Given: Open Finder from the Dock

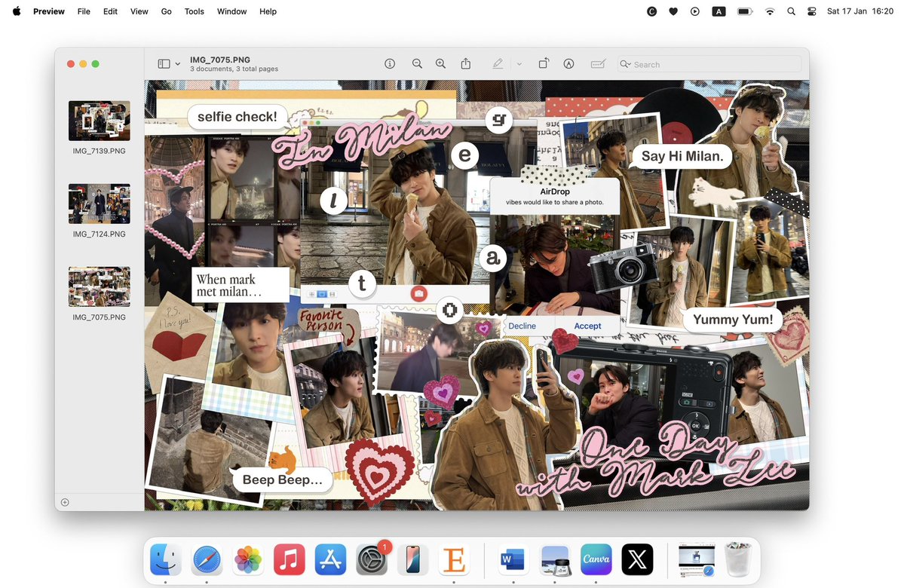Looking at the screenshot, I should click(x=165, y=560).
